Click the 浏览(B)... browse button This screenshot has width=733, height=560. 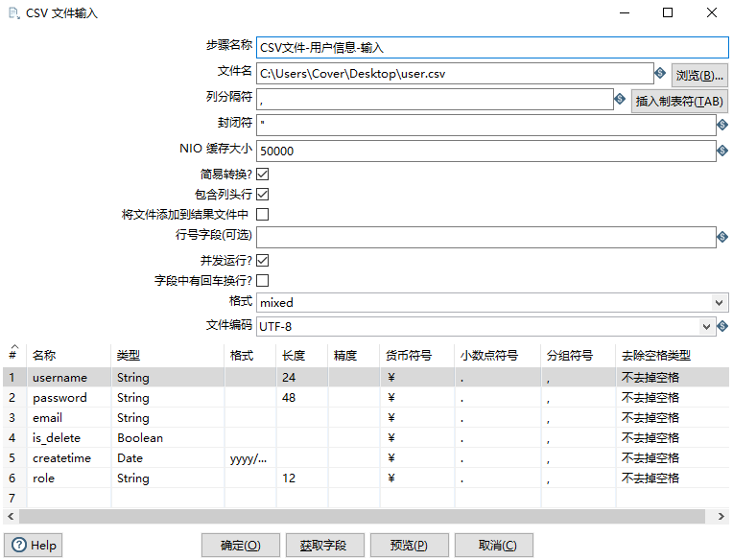pyautogui.click(x=698, y=75)
